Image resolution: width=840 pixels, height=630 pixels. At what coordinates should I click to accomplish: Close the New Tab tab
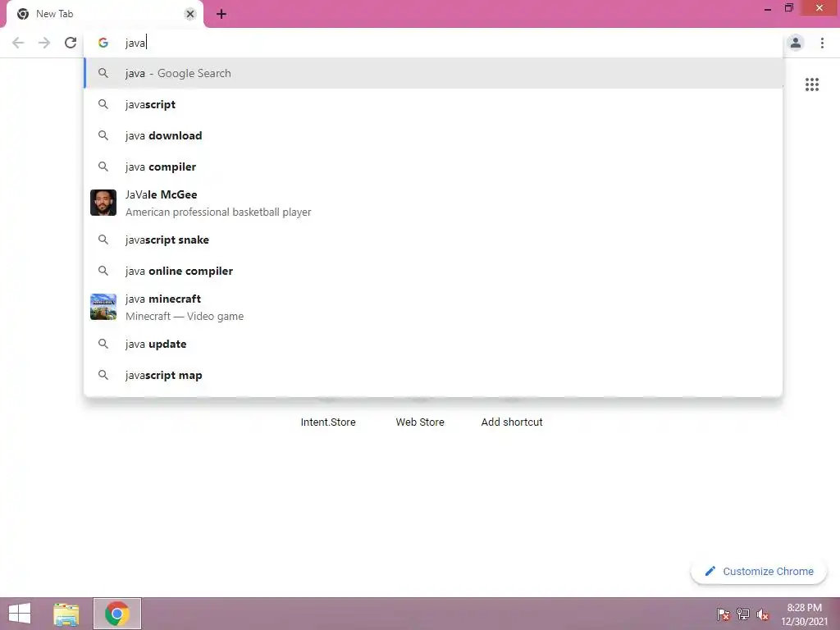pyautogui.click(x=190, y=14)
